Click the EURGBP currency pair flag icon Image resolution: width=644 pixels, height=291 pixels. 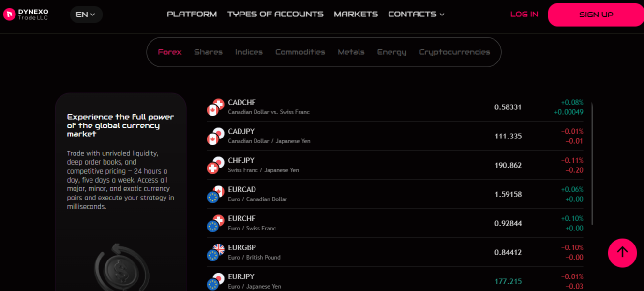(x=215, y=252)
